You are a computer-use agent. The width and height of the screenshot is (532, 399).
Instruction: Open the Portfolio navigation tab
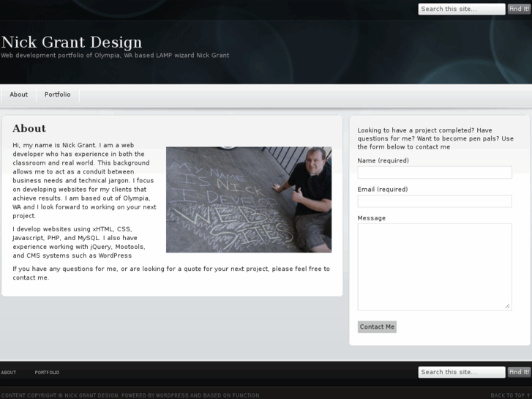coord(58,94)
